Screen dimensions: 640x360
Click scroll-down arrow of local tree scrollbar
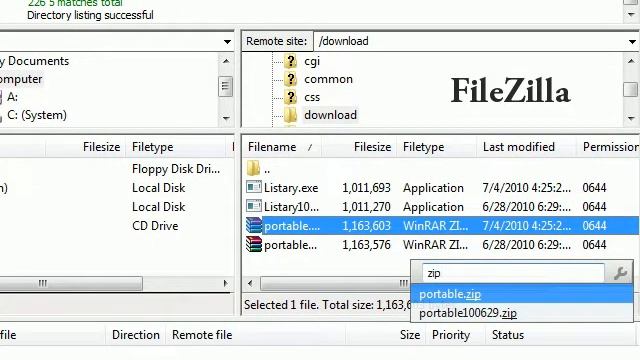(226, 118)
